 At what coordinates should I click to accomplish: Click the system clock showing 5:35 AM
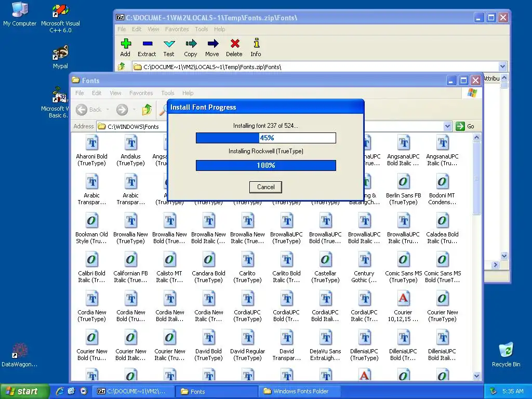pos(513,391)
